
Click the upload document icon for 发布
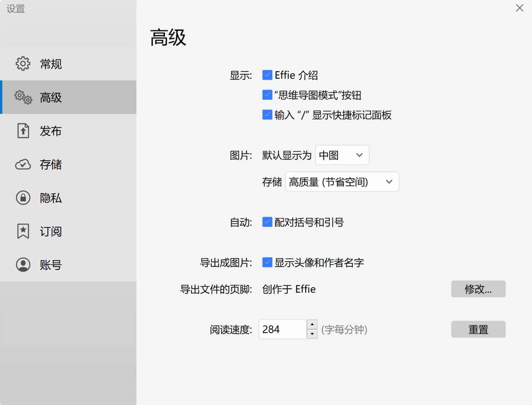click(23, 131)
